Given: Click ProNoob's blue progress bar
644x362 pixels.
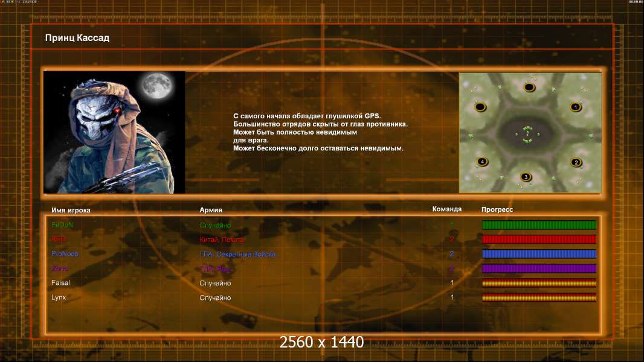Looking at the screenshot, I should click(539, 254).
